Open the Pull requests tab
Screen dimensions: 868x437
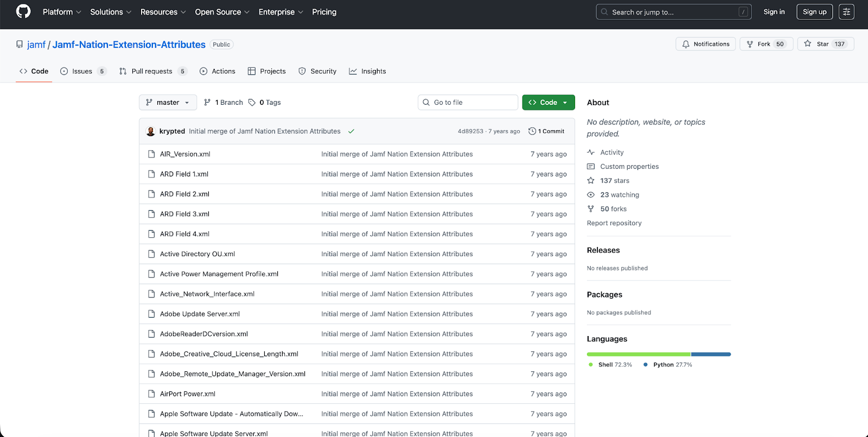152,71
